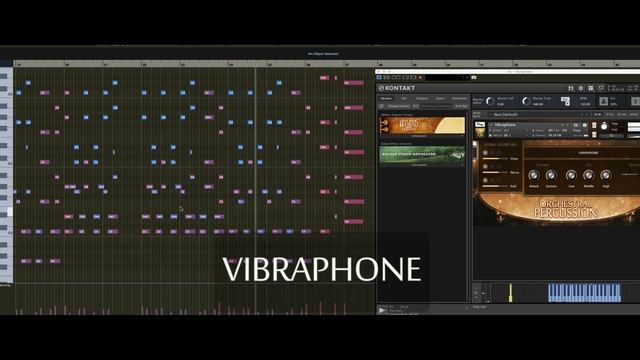The height and width of the screenshot is (360, 640).
Task: Click the Multi Rack name field
Action: (x=537, y=115)
